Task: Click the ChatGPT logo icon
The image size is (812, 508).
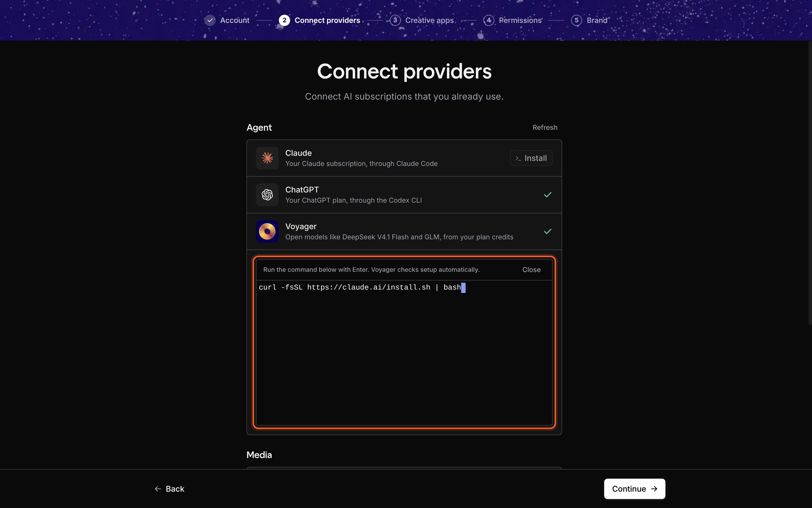Action: coord(267,194)
